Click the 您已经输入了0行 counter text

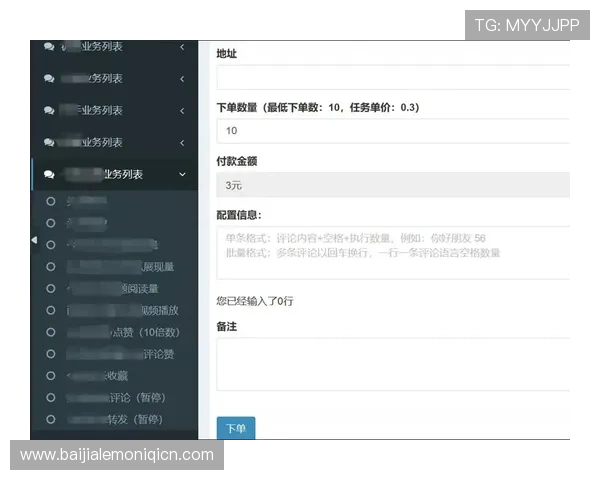point(255,301)
